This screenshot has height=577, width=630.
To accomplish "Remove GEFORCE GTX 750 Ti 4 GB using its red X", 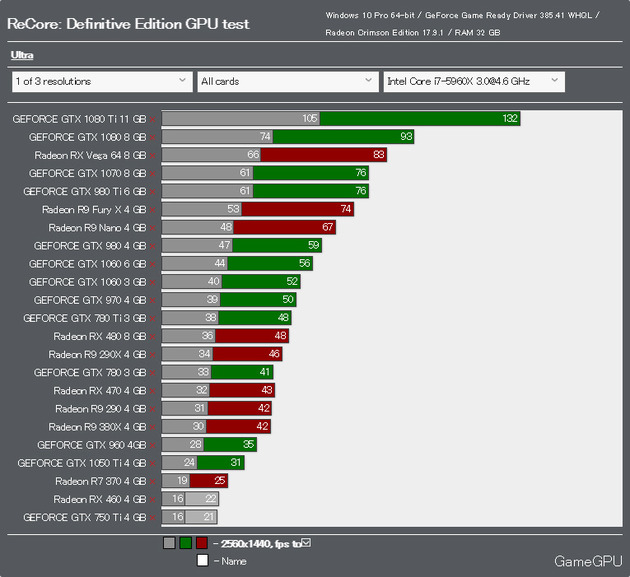I will tap(153, 518).
